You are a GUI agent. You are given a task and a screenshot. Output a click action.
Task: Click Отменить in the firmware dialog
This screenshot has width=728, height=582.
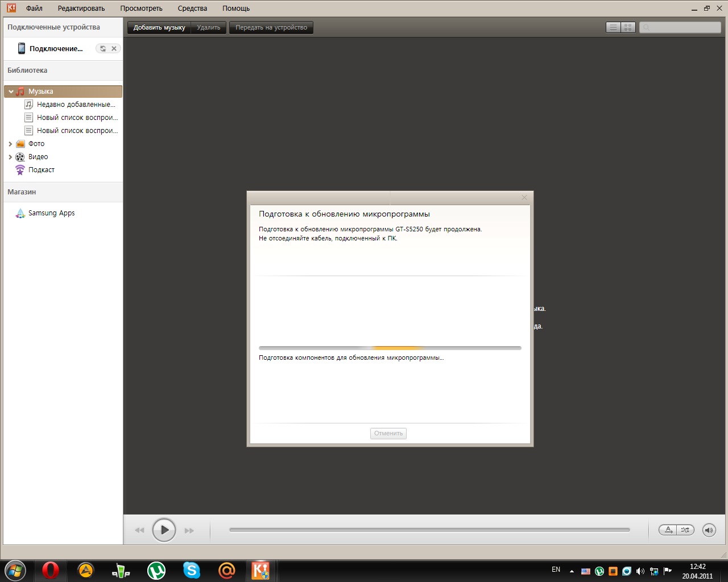click(388, 434)
